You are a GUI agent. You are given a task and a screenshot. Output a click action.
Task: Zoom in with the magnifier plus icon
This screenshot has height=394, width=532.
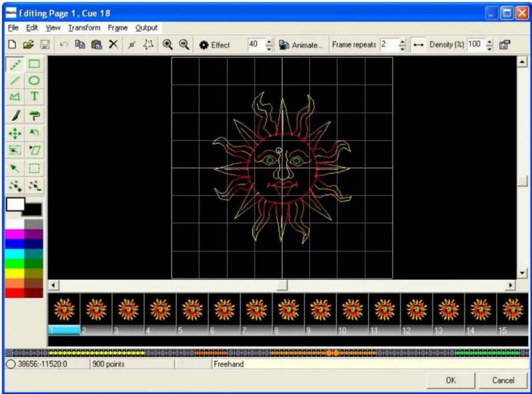coord(167,45)
